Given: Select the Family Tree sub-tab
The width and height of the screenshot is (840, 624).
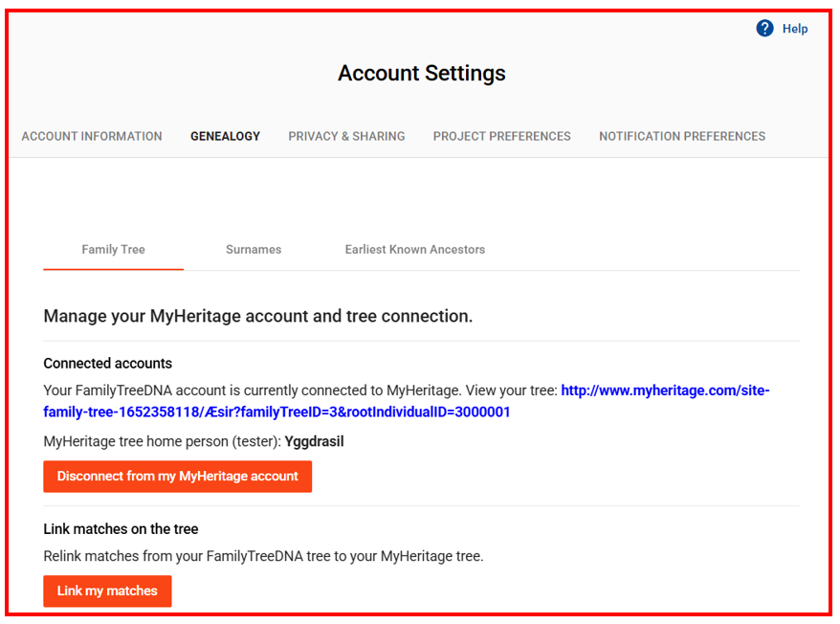Looking at the screenshot, I should click(113, 249).
